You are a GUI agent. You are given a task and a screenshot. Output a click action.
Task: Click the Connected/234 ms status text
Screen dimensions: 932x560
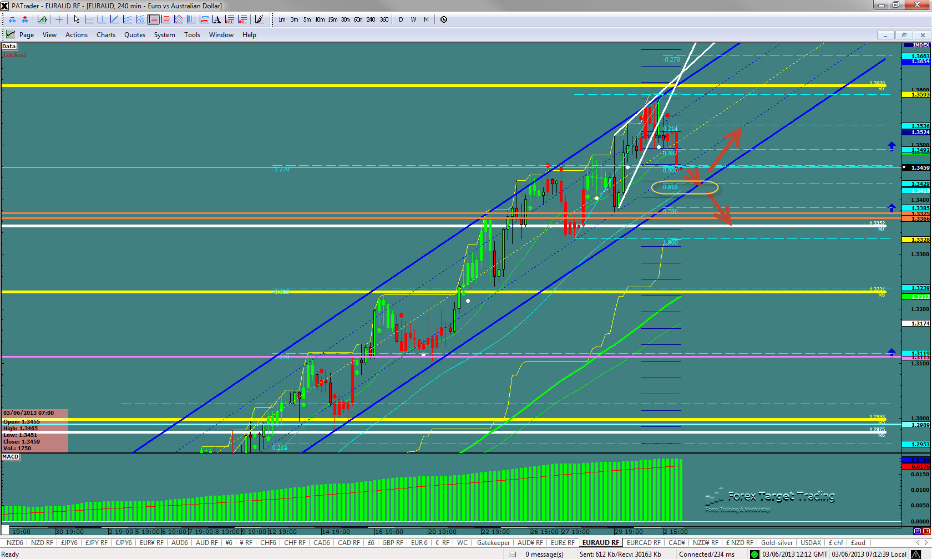pos(707,554)
